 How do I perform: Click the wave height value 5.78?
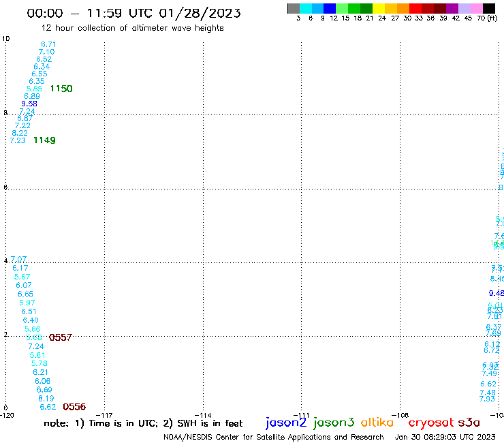tap(40, 363)
